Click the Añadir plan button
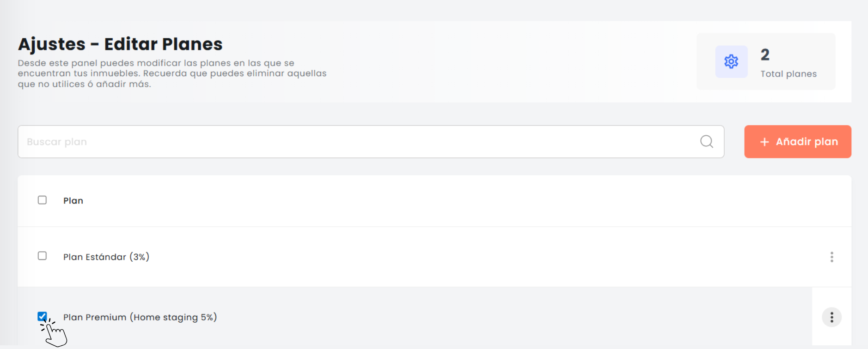This screenshot has height=349, width=868. pyautogui.click(x=798, y=142)
